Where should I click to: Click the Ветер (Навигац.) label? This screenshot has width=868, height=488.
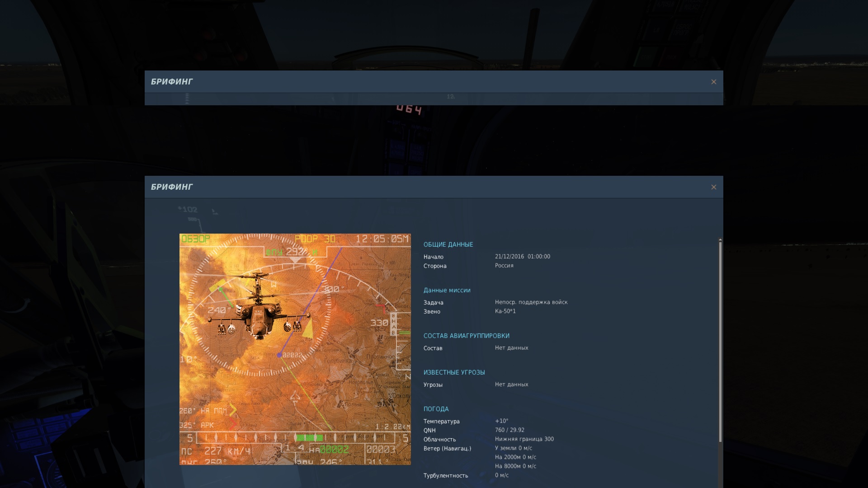[x=447, y=449]
